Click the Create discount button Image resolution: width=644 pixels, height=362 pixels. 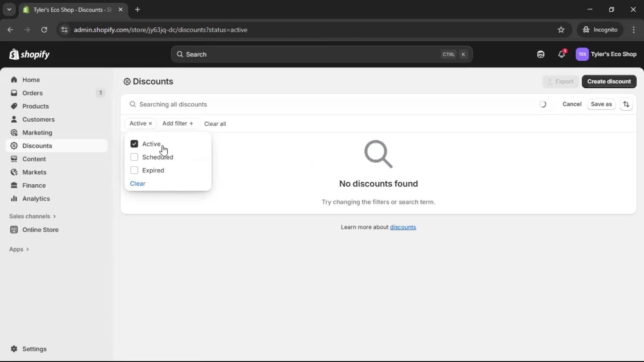coord(609,81)
